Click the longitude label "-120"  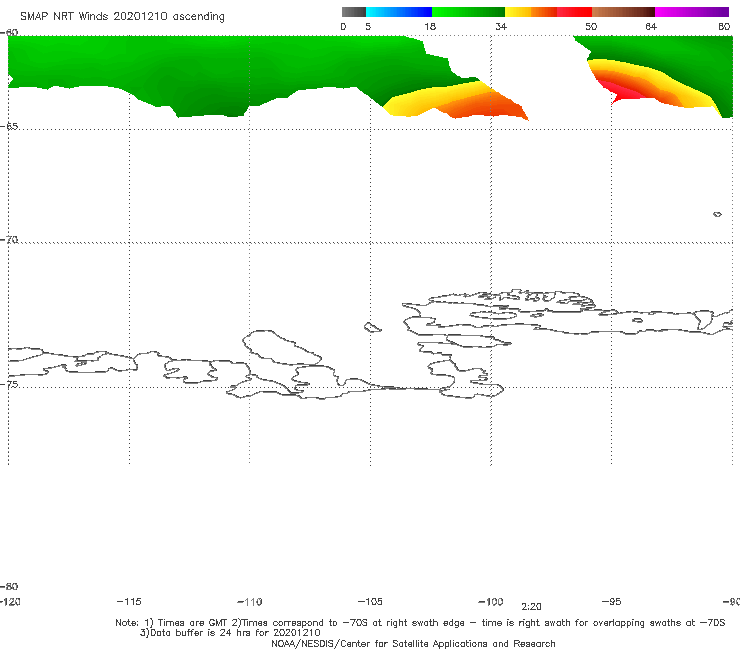coord(10,601)
